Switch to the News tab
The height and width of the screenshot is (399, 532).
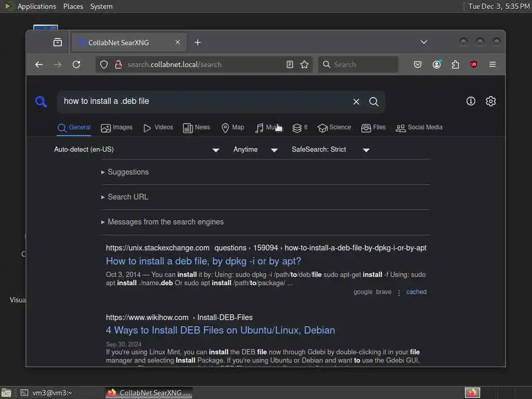(196, 128)
